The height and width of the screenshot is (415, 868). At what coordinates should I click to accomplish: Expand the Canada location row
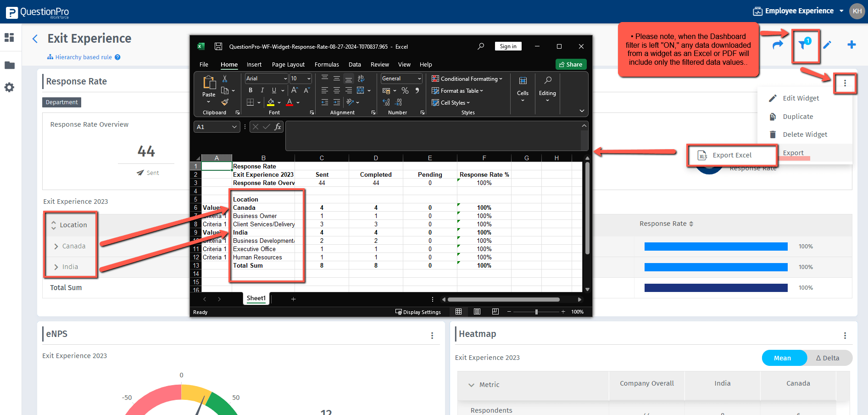[56, 247]
